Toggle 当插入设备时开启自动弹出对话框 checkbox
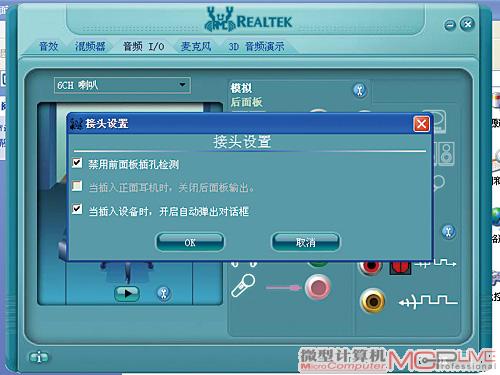Screen dimensions: 500x375 77,209
